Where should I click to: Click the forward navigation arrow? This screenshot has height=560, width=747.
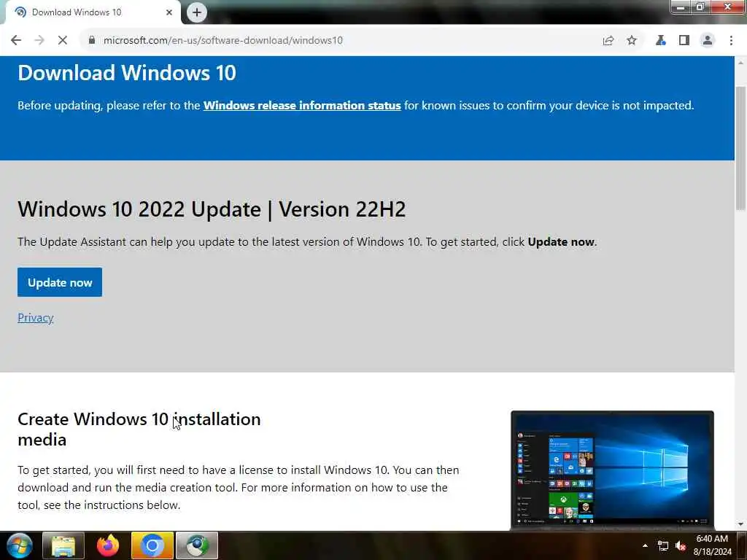pos(39,41)
